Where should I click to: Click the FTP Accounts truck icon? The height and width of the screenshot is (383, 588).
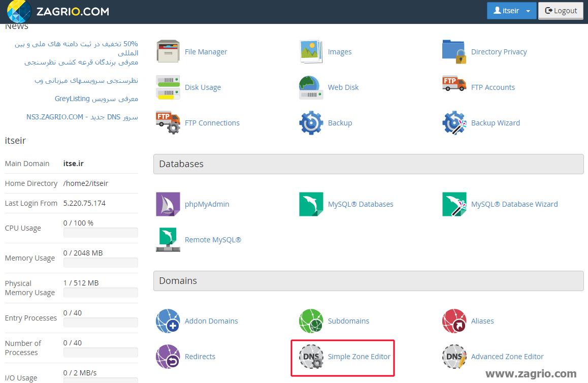coord(454,84)
